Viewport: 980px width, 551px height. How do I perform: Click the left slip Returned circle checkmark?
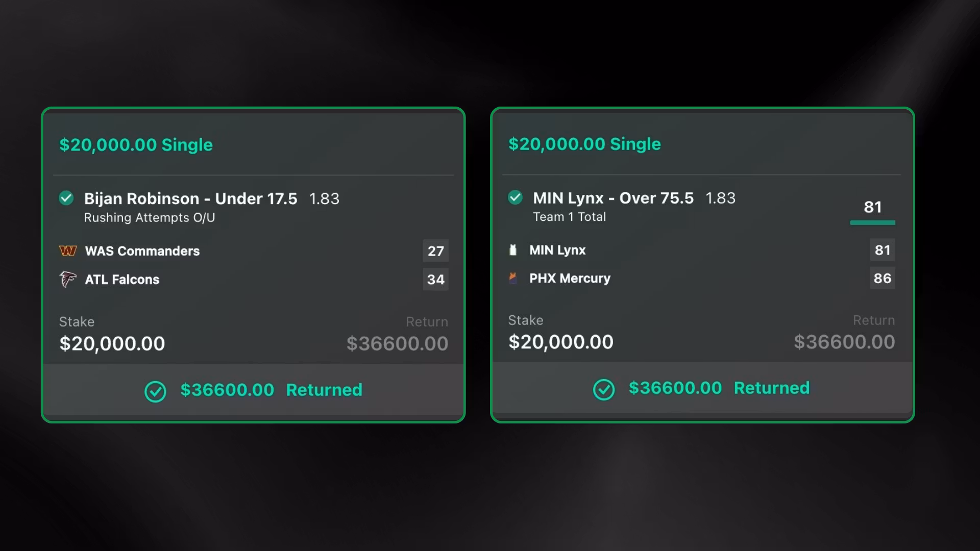point(155,391)
